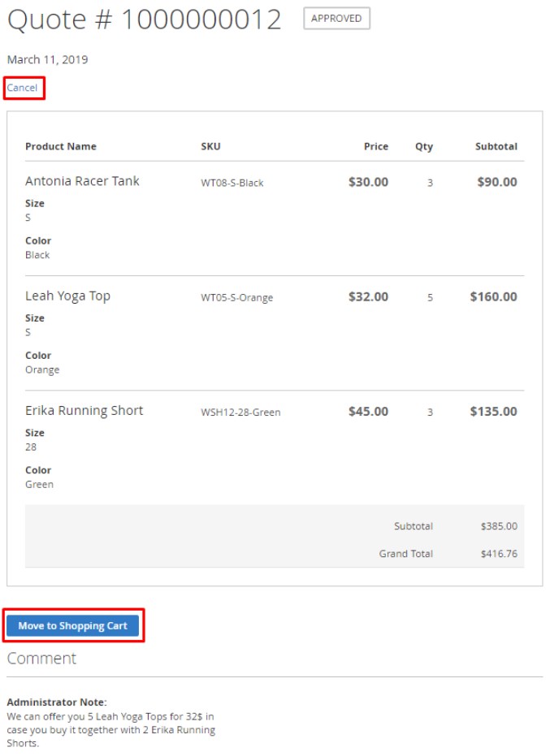Click the Product Name column header

pos(60,146)
